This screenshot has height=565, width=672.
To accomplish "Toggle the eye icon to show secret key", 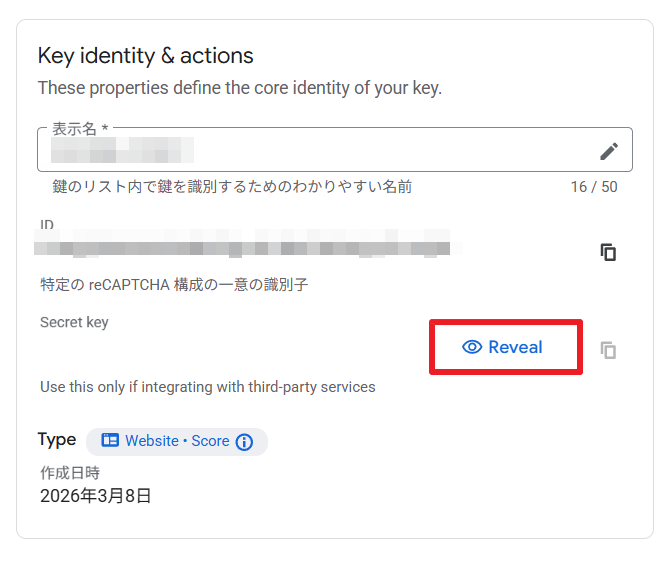I will point(472,347).
